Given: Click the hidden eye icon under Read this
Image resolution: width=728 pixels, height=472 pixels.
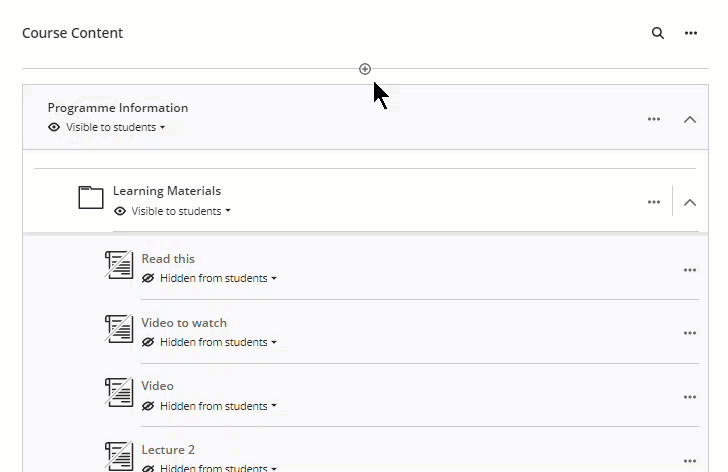Looking at the screenshot, I should (x=148, y=279).
